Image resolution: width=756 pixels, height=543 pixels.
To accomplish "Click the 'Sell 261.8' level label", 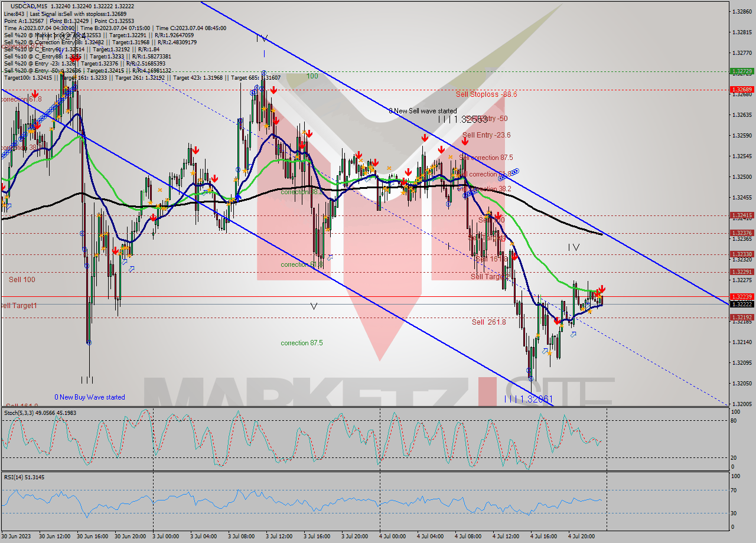I will pyautogui.click(x=488, y=322).
